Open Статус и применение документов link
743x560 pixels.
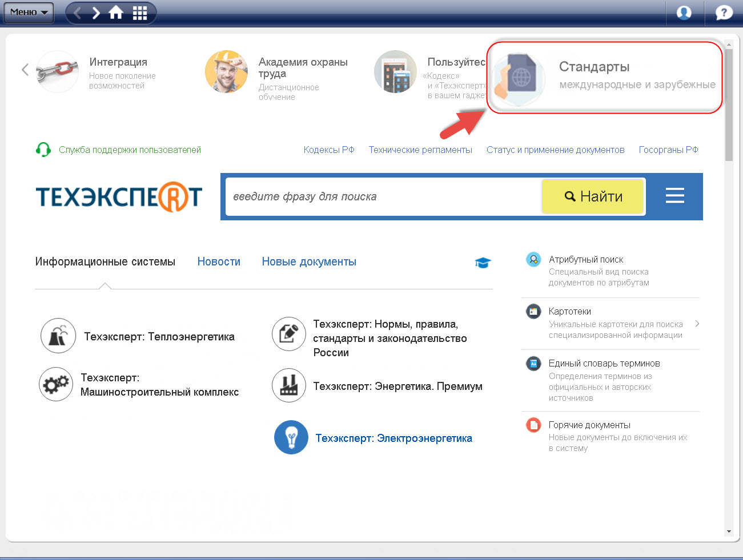(x=556, y=150)
